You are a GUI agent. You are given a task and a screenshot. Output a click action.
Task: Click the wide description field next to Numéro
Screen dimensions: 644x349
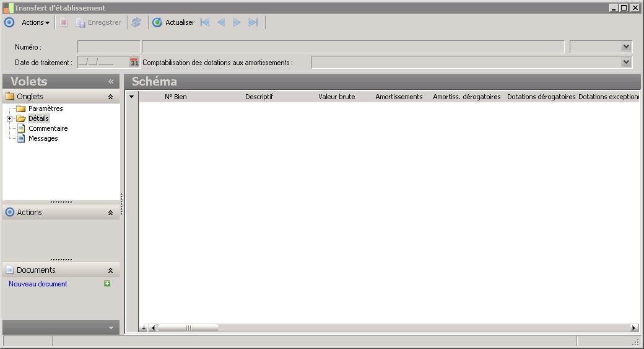(353, 47)
